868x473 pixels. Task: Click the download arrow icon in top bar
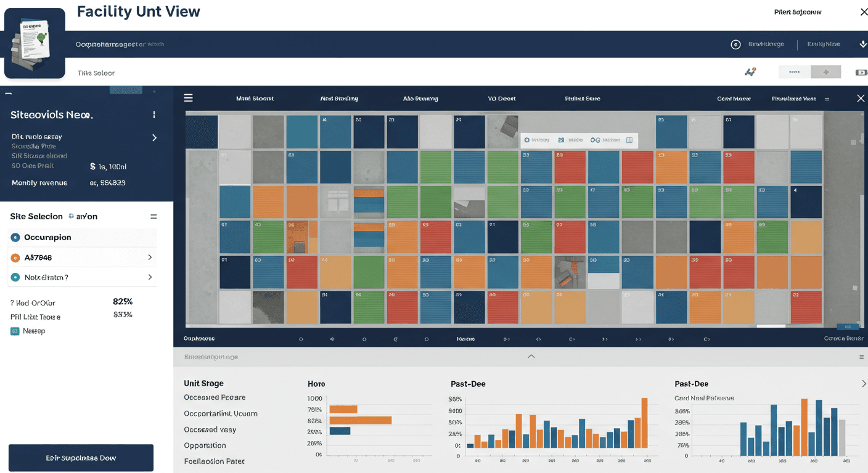tap(862, 44)
